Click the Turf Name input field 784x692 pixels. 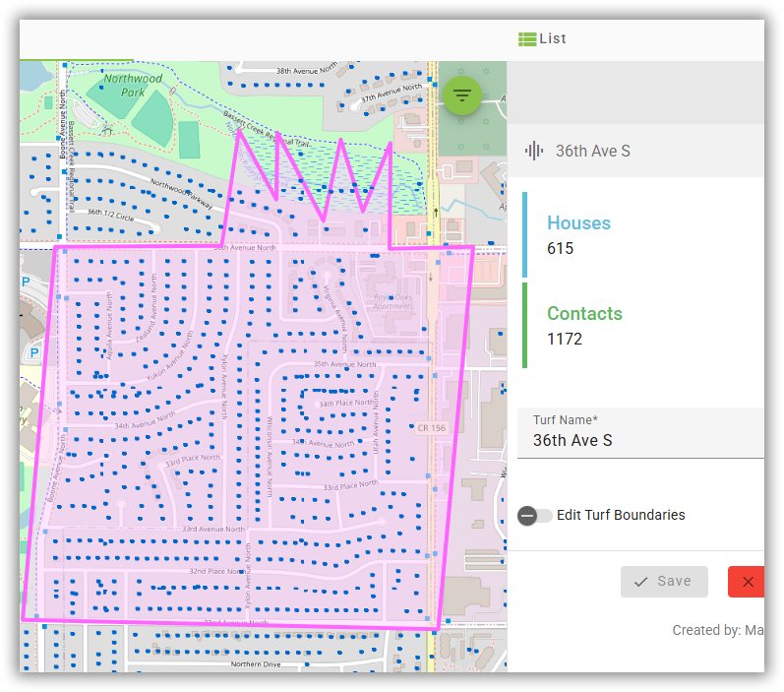[639, 440]
